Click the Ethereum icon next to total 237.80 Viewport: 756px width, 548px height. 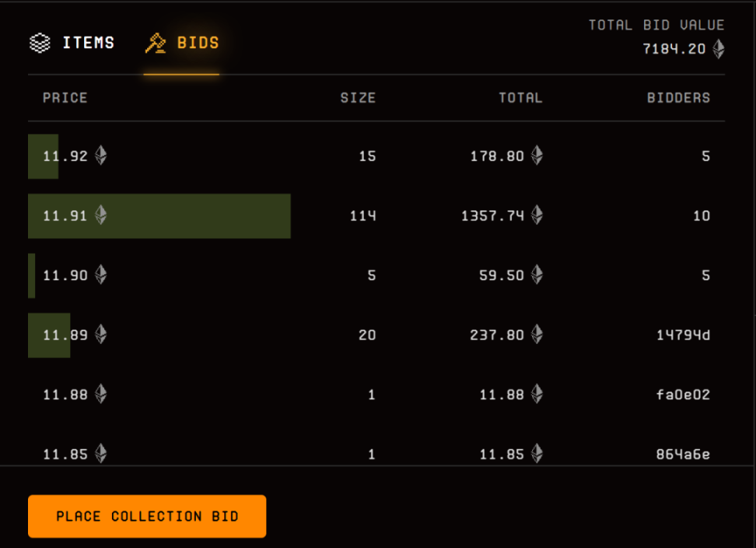pyautogui.click(x=537, y=335)
